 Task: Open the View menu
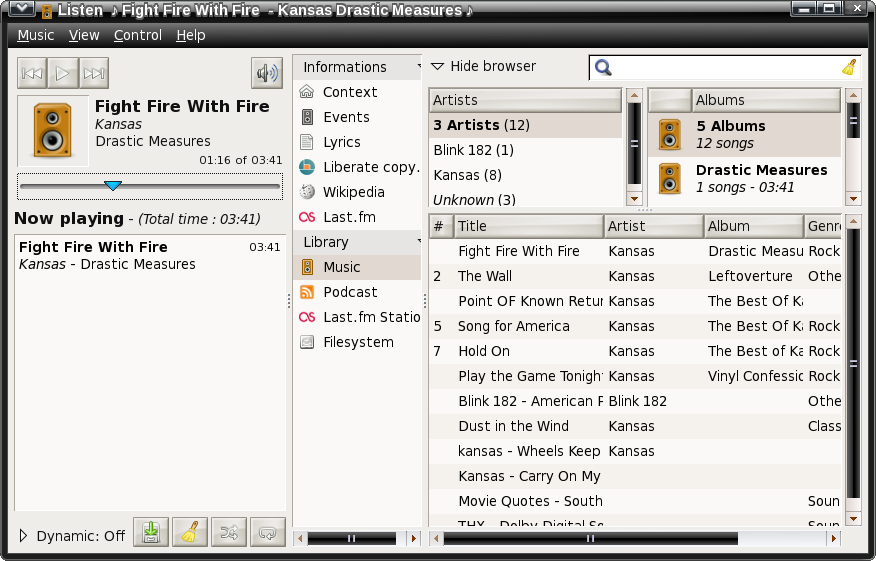tap(84, 35)
